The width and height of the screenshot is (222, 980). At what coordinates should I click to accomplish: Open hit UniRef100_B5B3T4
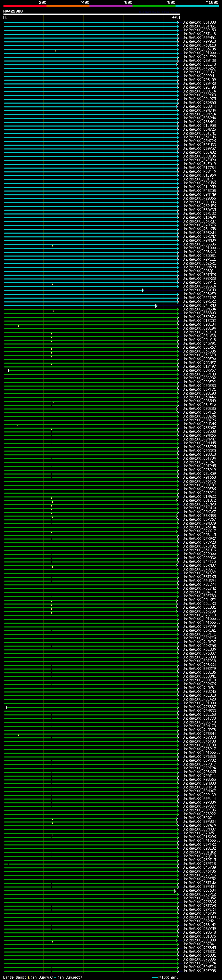tap(199, 106)
